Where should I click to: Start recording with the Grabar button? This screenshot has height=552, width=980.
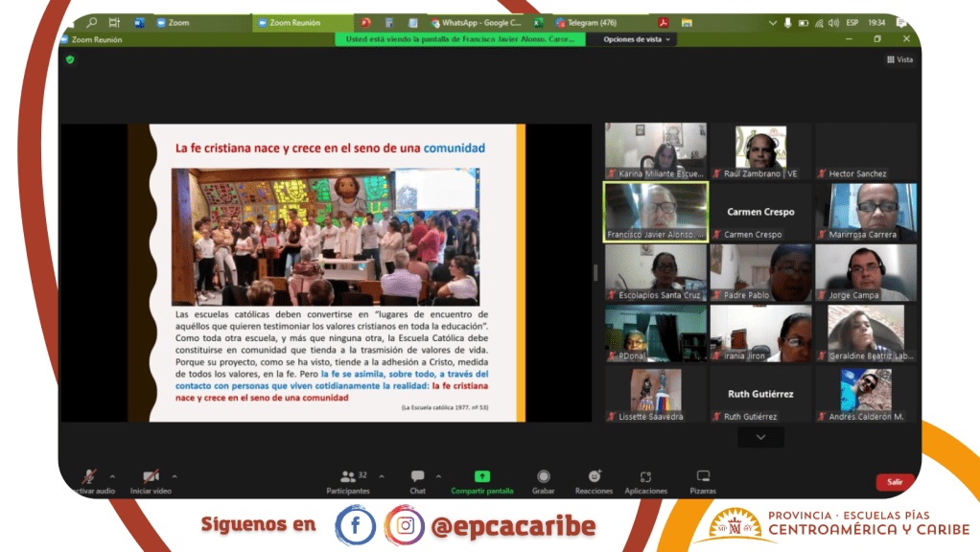(544, 480)
